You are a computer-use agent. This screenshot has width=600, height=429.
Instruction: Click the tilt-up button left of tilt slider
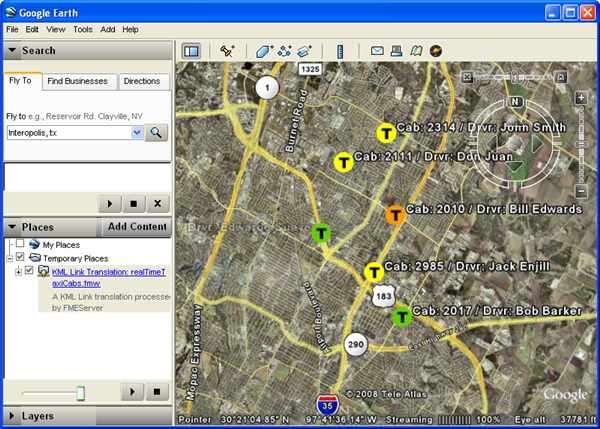(467, 77)
